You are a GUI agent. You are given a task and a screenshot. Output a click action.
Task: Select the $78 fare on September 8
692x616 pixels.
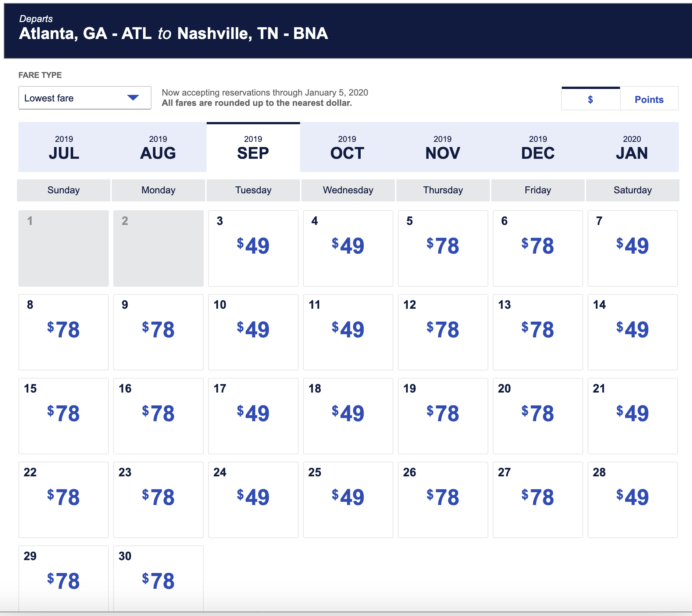pos(64,330)
